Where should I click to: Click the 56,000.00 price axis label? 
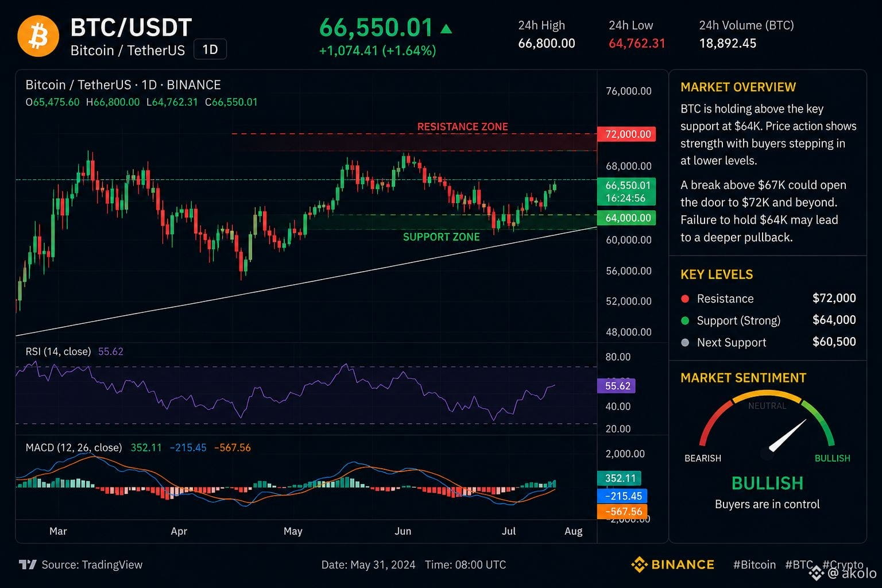(629, 271)
